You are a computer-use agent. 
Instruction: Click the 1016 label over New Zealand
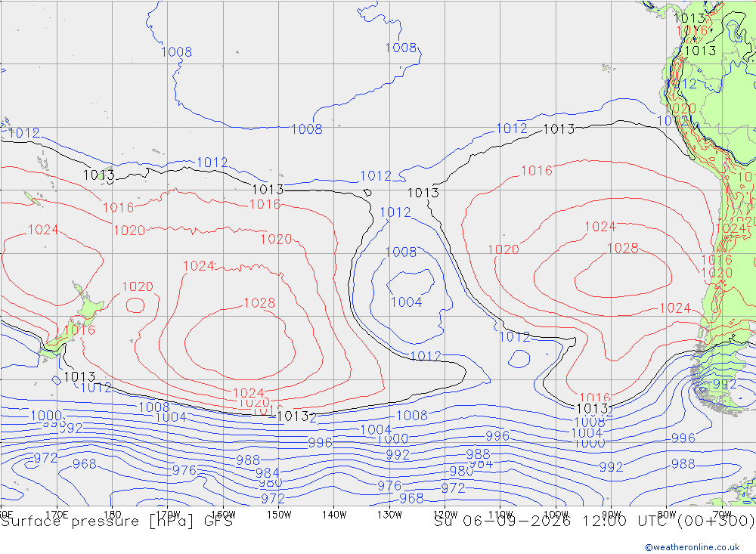point(79,330)
